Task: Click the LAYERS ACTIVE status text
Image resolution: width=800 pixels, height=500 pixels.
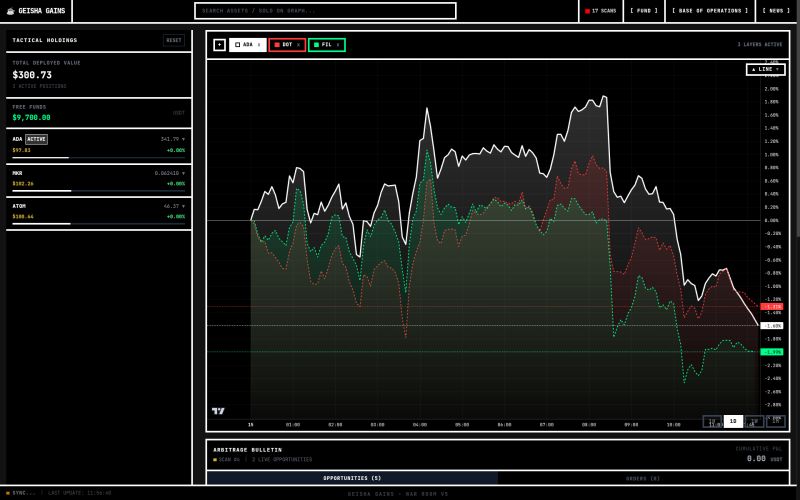Action: pyautogui.click(x=760, y=45)
